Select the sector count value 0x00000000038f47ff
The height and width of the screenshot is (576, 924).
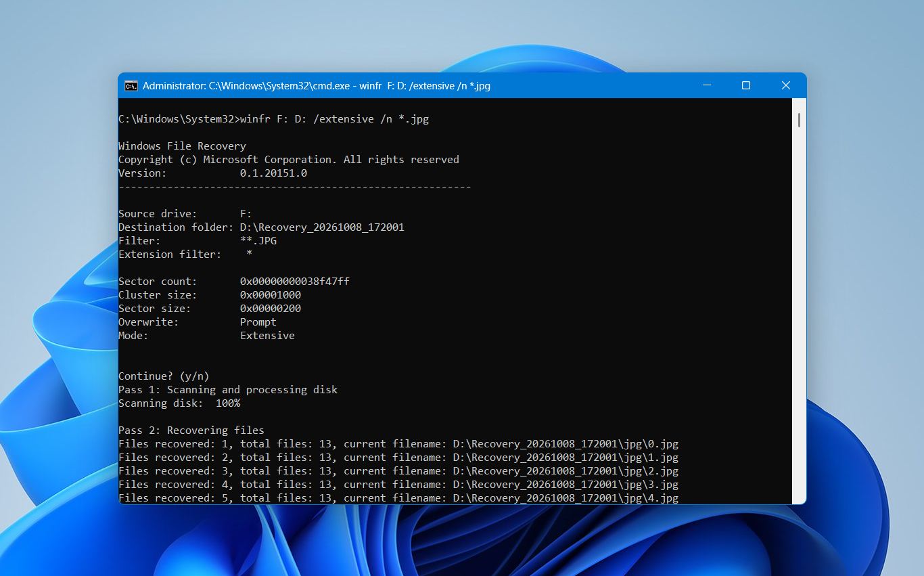[295, 282]
